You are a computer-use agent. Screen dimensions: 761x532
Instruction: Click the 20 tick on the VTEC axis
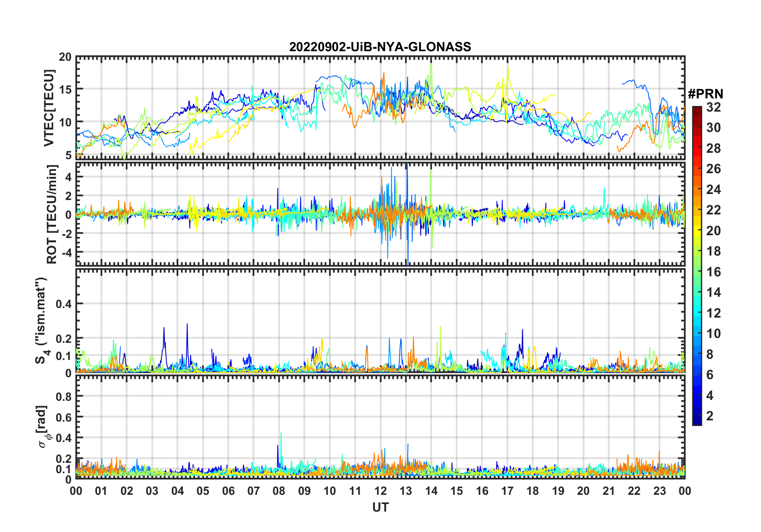coord(65,57)
